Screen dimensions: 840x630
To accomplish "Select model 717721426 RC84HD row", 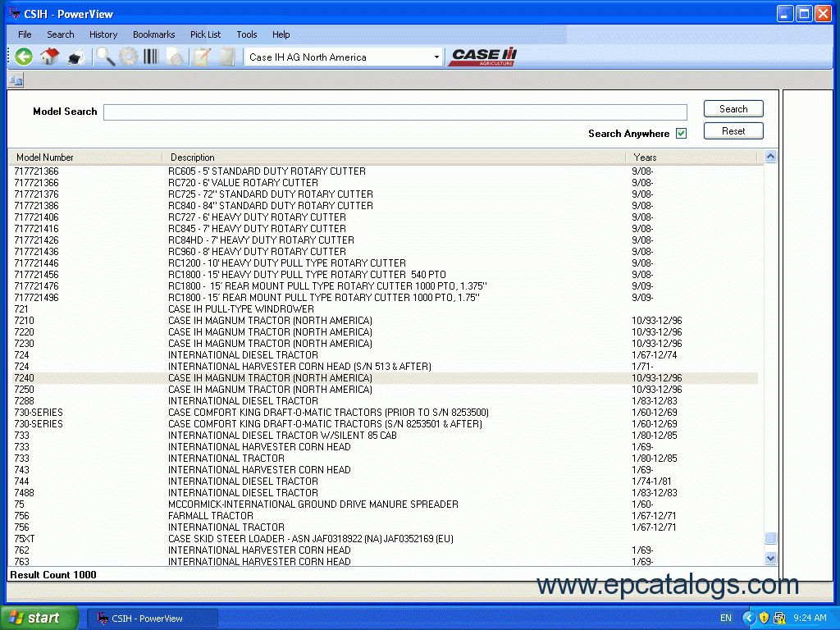I will click(386, 240).
